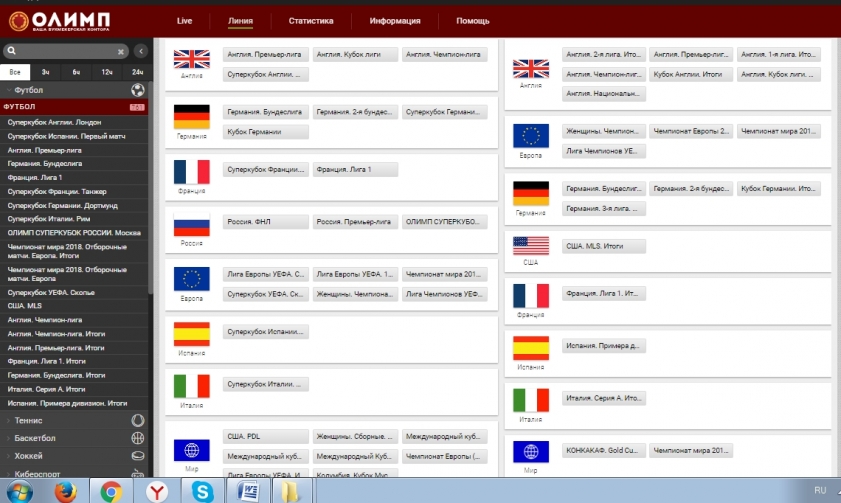Open Россия. Премьер-лига button
The image size is (841, 503).
[355, 221]
